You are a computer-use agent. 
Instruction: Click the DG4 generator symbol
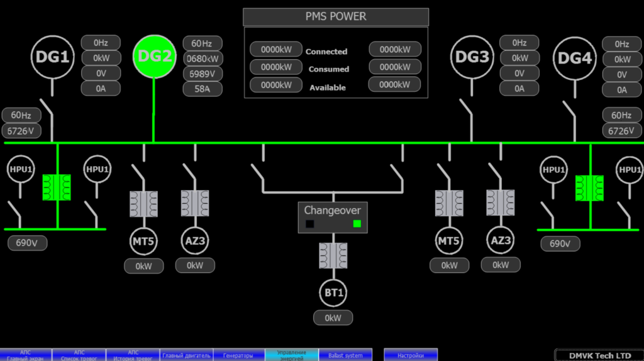(575, 59)
